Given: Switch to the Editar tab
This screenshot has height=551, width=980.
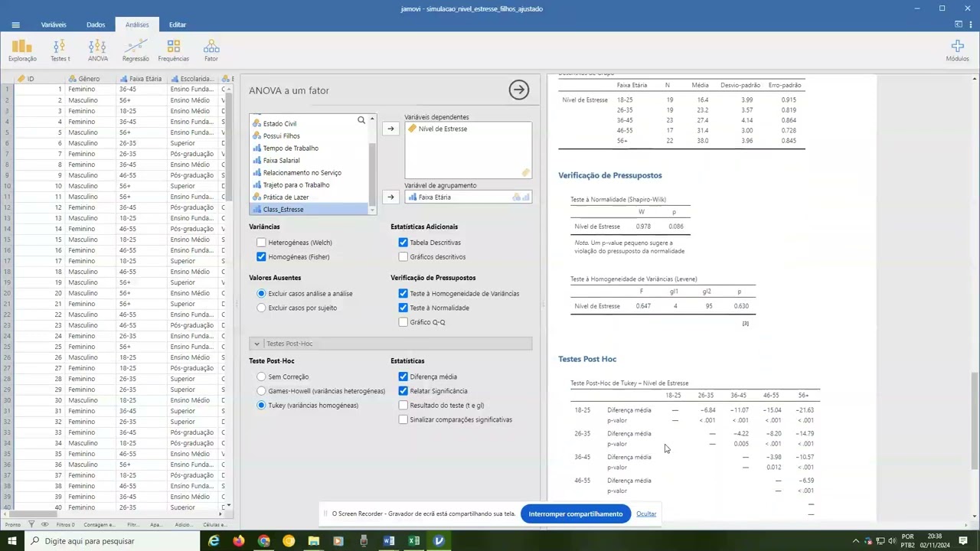Looking at the screenshot, I should coord(178,24).
